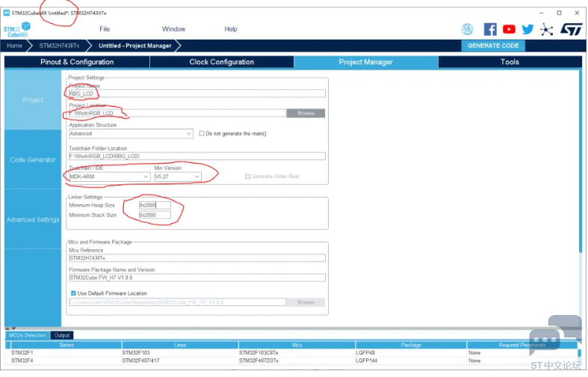
Task: Click the ST logo icon
Action: point(571,29)
